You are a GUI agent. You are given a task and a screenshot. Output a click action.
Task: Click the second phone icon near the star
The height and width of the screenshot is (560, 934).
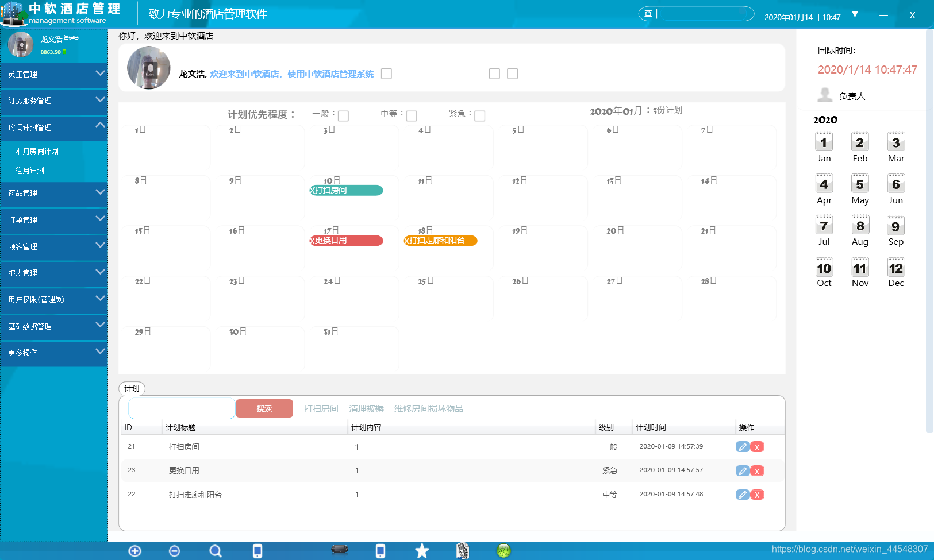pos(380,551)
